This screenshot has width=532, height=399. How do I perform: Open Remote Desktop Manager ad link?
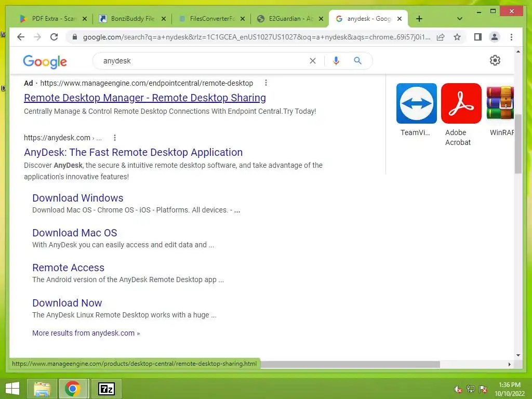[145, 98]
